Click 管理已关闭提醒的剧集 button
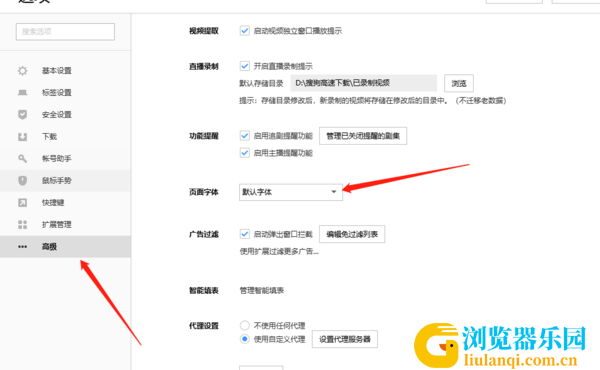Screen dimensions: 600x370 click(x=363, y=136)
